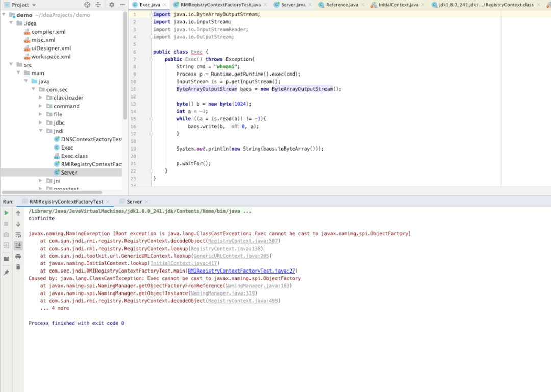
Task: Open RegistryContext.java:507 stack link
Action: point(243,241)
